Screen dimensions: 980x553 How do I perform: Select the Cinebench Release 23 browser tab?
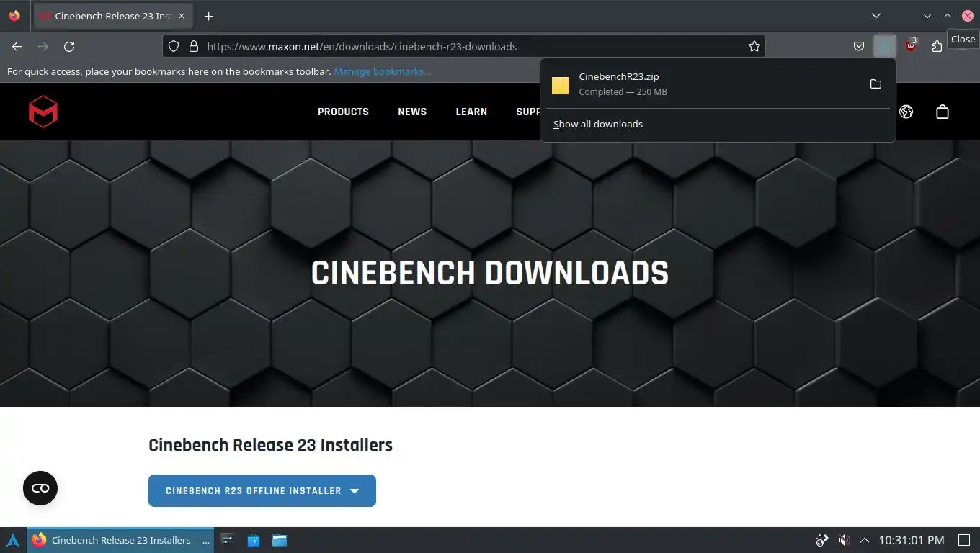112,16
